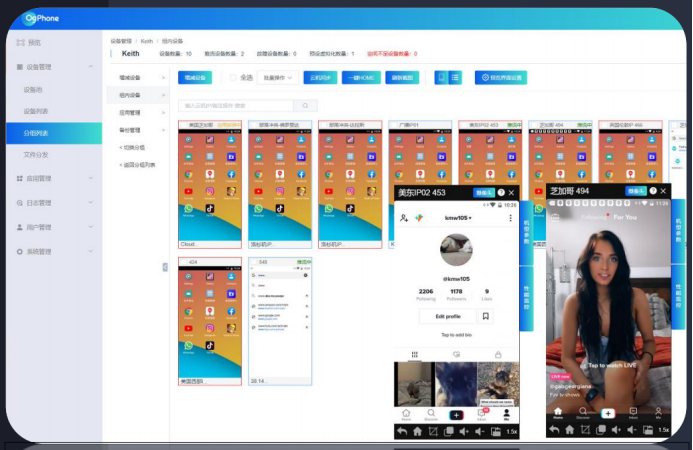693x450 pixels.
Task: Click file transfer icon in 美东IP02 453 toolbar
Action: pyautogui.click(x=495, y=431)
